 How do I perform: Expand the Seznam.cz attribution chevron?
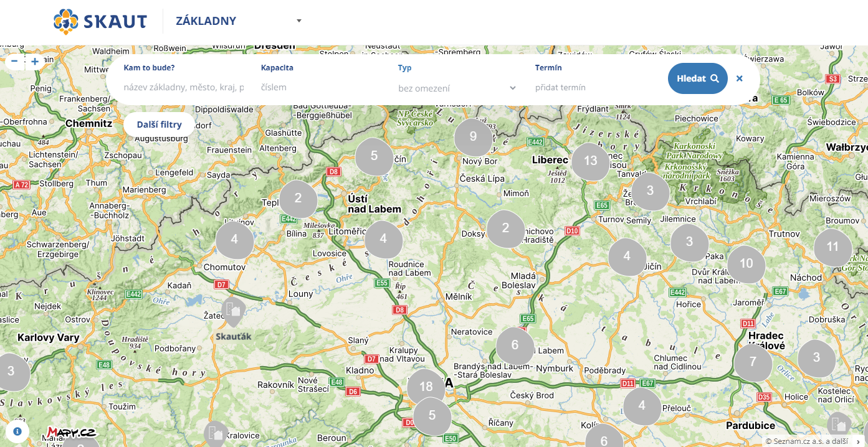click(x=858, y=441)
